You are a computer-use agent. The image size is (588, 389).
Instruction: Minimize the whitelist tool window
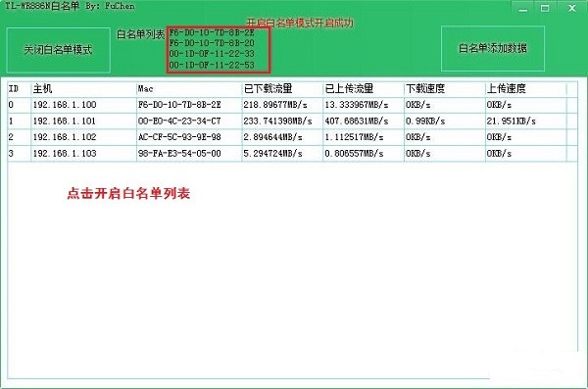523,9
